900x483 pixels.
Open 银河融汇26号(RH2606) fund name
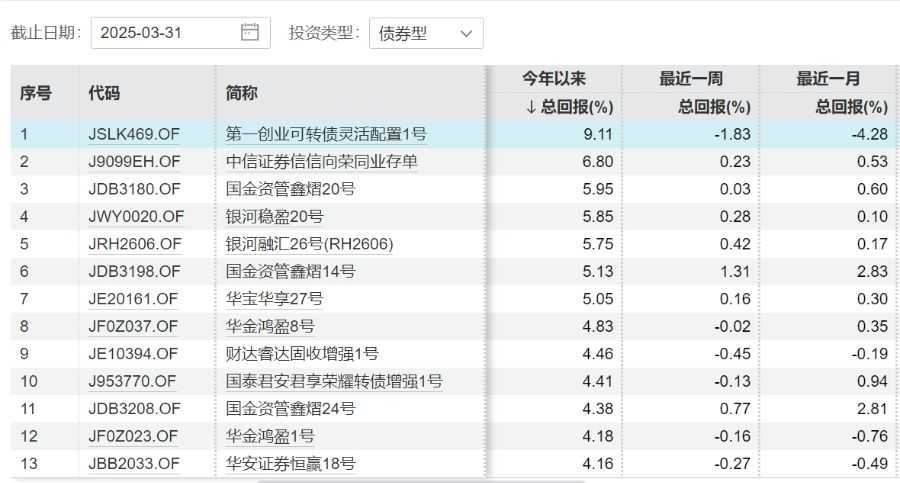pyautogui.click(x=309, y=244)
